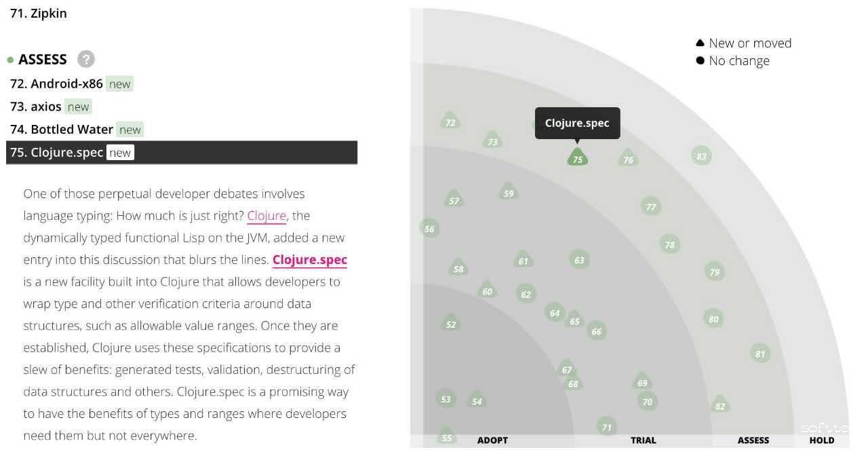Click radar blip number 79
This screenshot has height=454, width=868.
715,272
